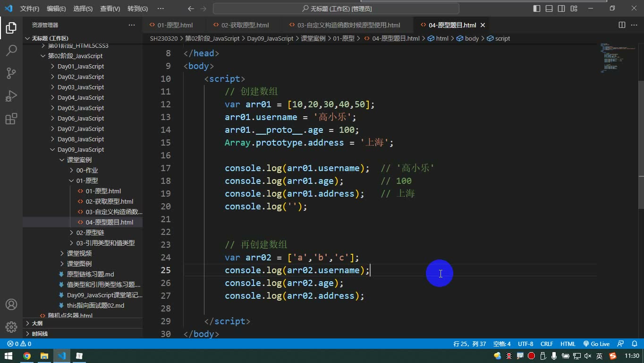Open the Explorer view in activity bar
This screenshot has height=363, width=644.
click(11, 28)
